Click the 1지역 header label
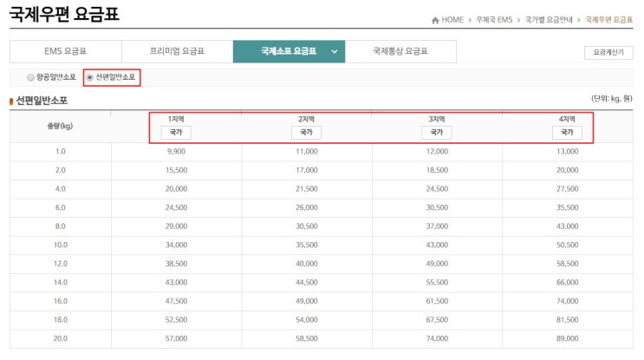The height and width of the screenshot is (360, 644). tap(176, 119)
